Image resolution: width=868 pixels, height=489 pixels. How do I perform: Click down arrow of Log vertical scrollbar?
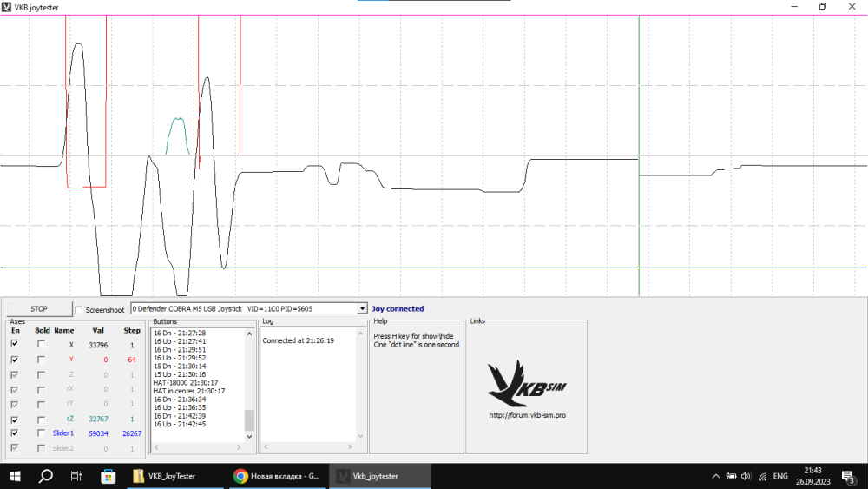[360, 436]
